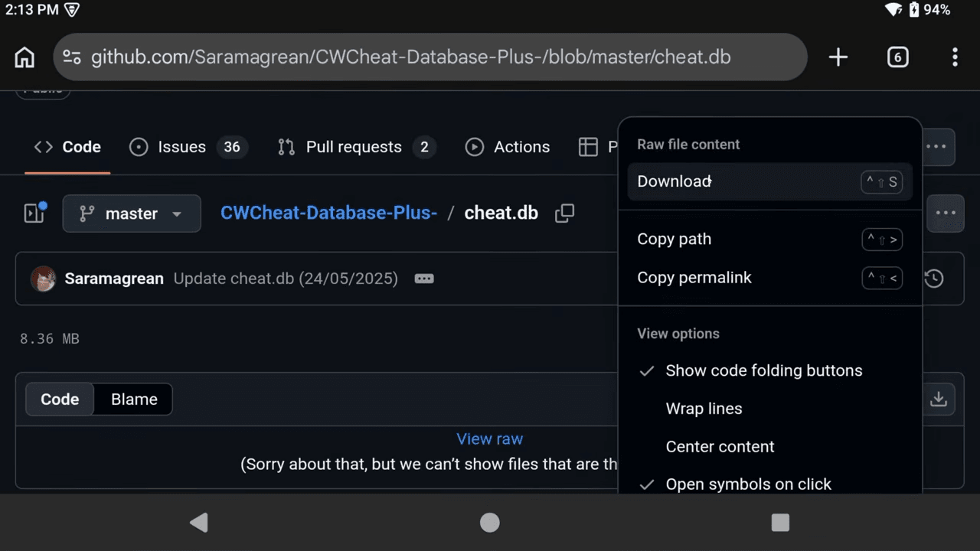This screenshot has height=551, width=980.
Task: Tap the browser home icon
Action: pyautogui.click(x=24, y=57)
